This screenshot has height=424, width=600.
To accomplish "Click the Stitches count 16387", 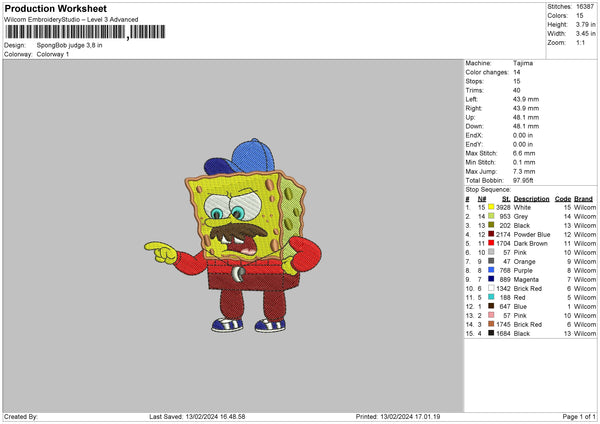I will [x=585, y=7].
